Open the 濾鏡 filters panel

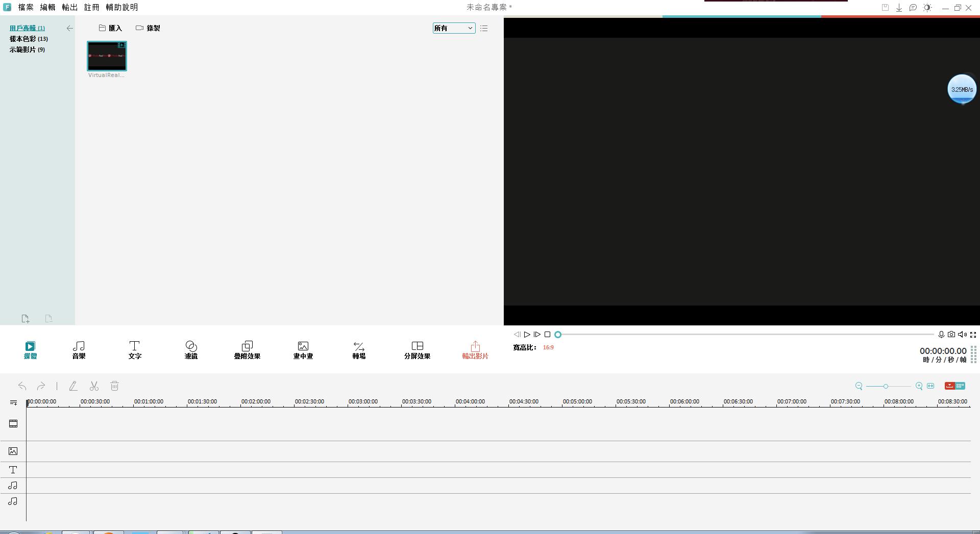[x=191, y=350]
